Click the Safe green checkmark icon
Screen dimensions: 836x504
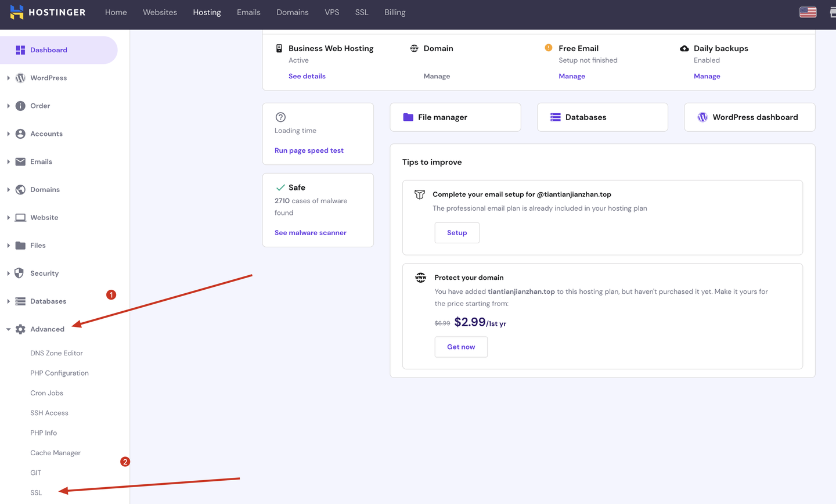click(x=280, y=188)
